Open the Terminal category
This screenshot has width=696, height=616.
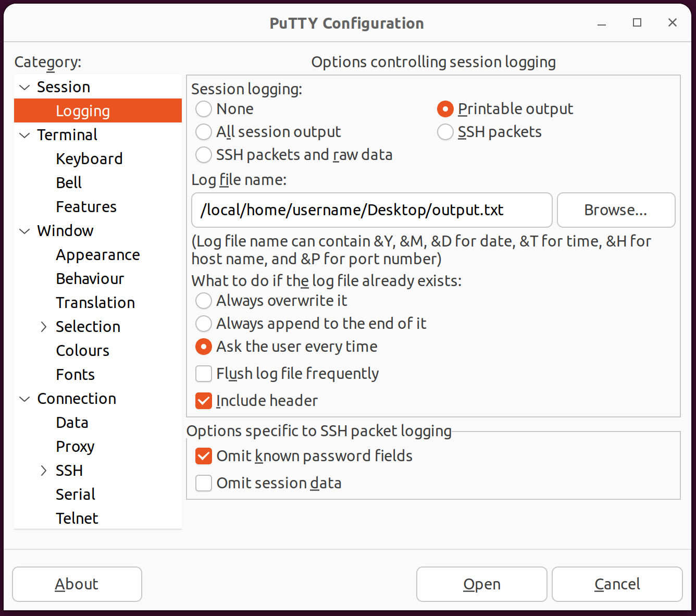click(x=67, y=135)
